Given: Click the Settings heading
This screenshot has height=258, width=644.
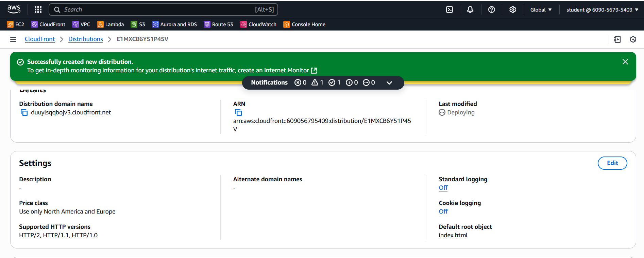Looking at the screenshot, I should point(35,163).
